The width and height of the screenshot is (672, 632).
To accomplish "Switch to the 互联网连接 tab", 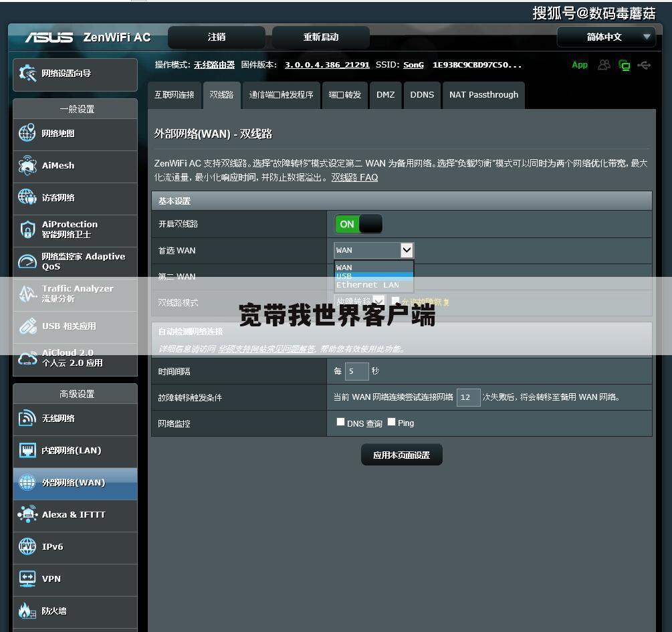I will 174,95.
